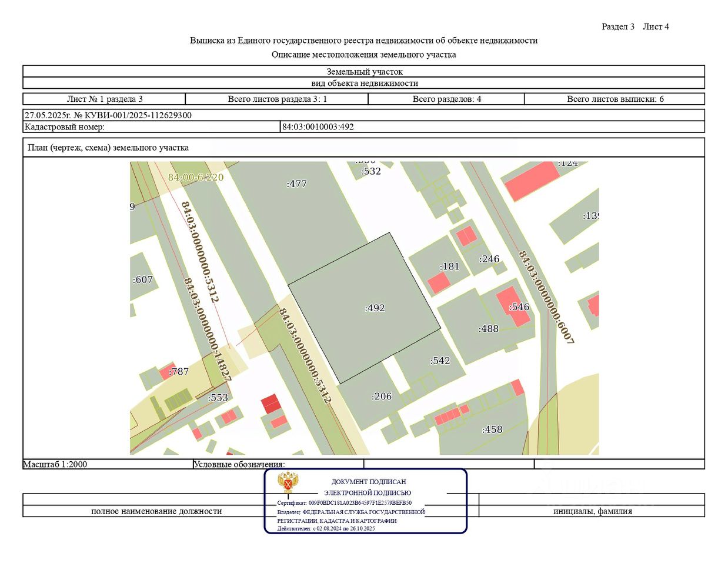The image size is (728, 563).
Task: Click 'План (чертеж, схема) земельного участка' heading
Action: tap(108, 148)
